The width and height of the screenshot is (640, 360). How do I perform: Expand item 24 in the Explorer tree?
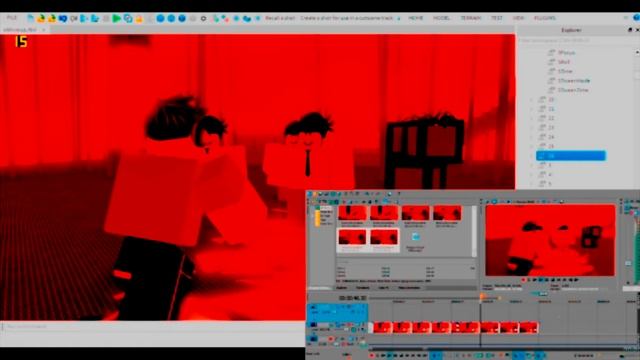click(532, 137)
